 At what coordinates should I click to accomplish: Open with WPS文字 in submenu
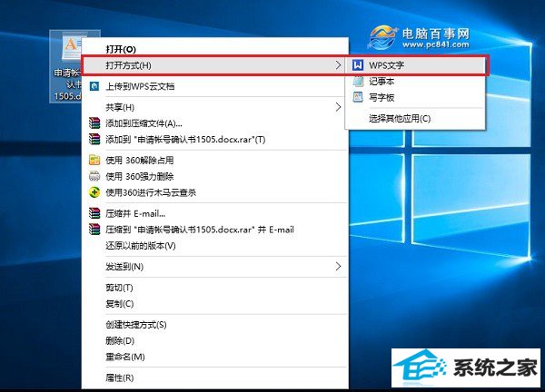(415, 65)
